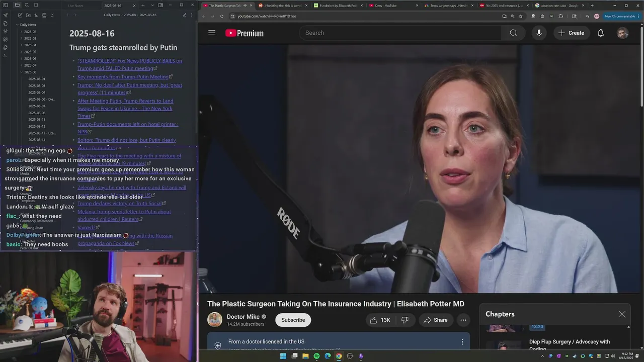
Task: Open the Obsidian tab list dropdown chevron
Action: point(152,5)
